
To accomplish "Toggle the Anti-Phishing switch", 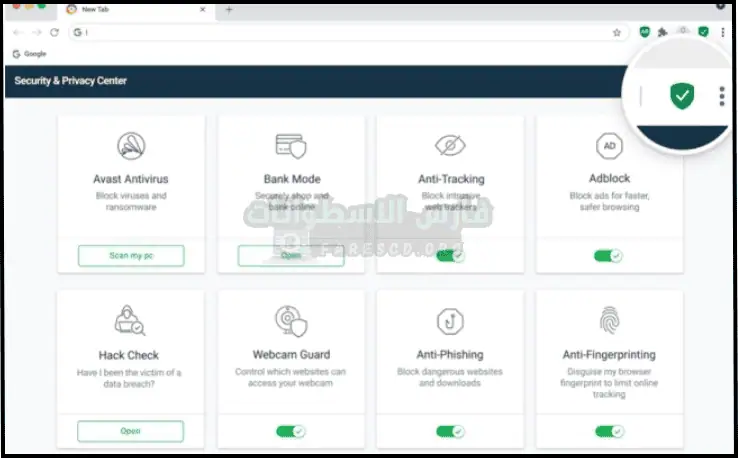I will pos(450,431).
